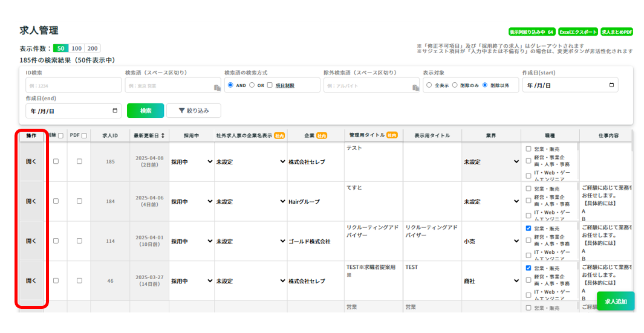Click the 表示用タイトル column header
This screenshot has width=644, height=333.
(x=432, y=135)
